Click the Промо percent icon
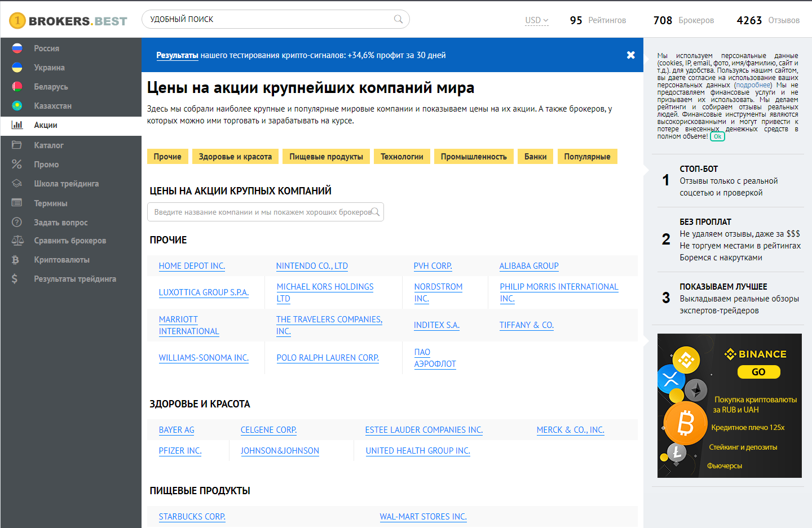812x528 pixels. click(17, 165)
